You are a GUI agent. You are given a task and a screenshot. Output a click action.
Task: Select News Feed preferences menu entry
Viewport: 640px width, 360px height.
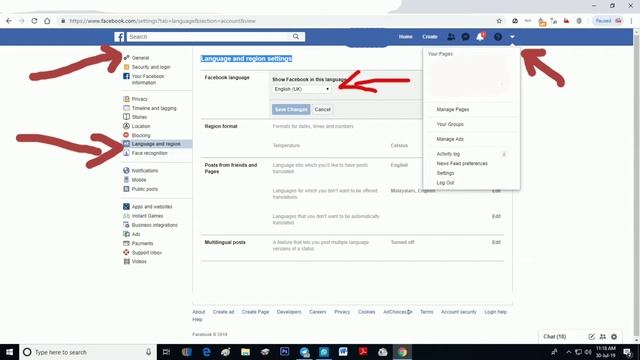(462, 163)
